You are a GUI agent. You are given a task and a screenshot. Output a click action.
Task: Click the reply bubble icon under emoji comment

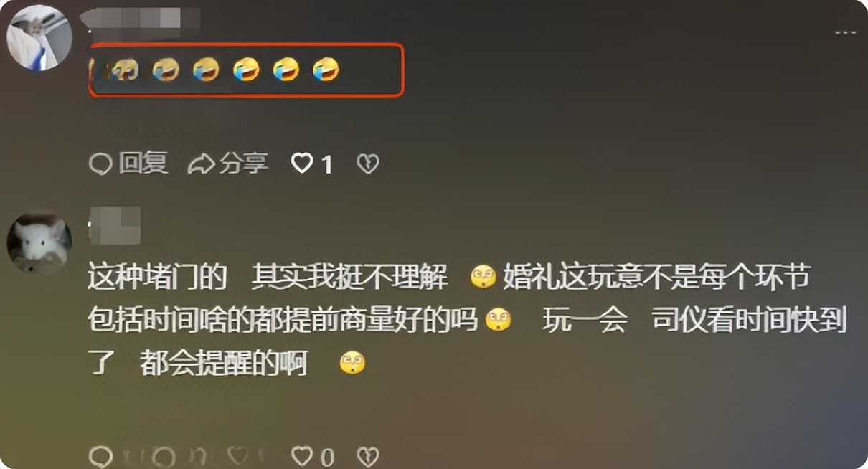tap(100, 164)
